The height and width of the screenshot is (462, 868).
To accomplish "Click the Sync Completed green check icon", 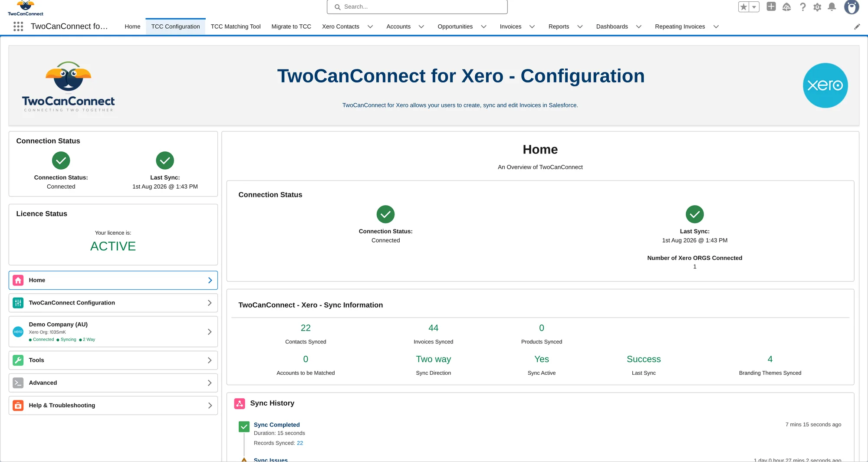I will coord(244,427).
